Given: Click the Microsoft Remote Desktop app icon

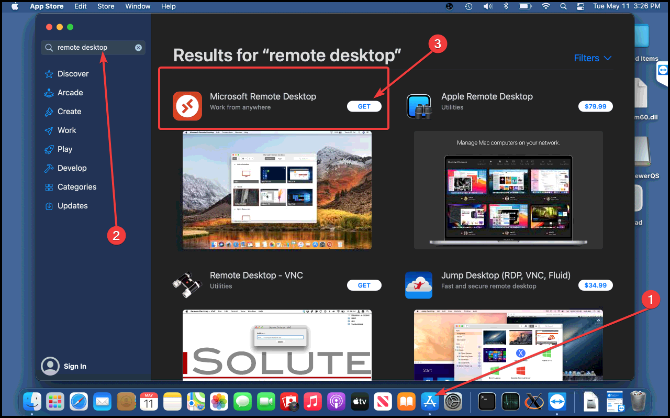Looking at the screenshot, I should pos(188,104).
